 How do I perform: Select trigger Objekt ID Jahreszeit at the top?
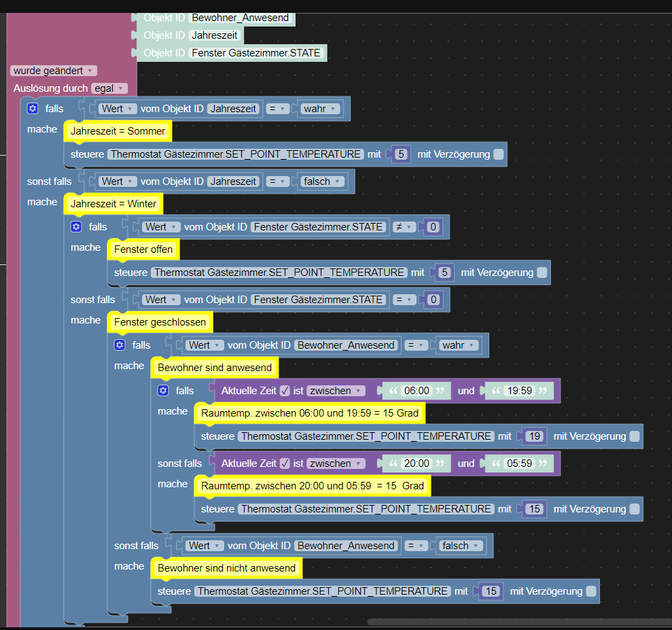[214, 35]
